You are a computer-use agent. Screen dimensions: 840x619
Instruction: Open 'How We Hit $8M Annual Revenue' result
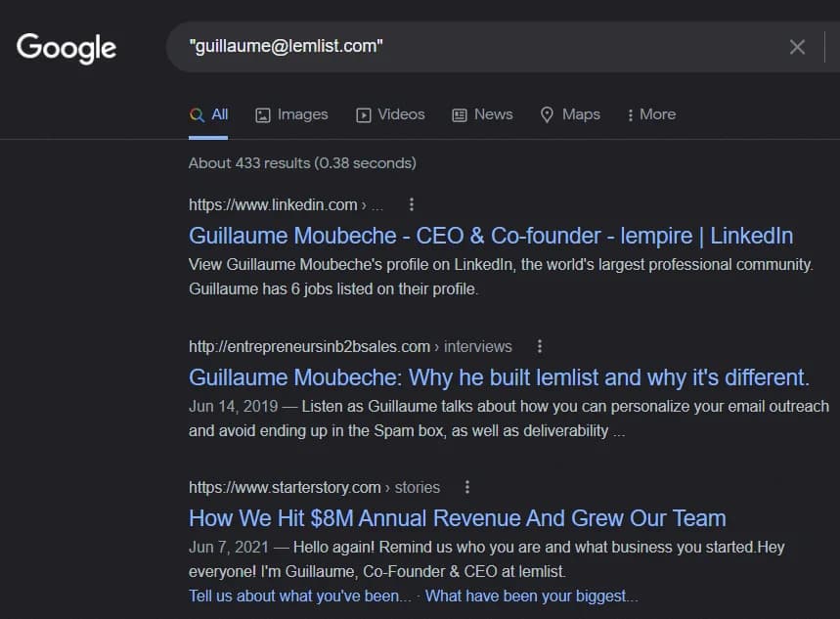458,518
